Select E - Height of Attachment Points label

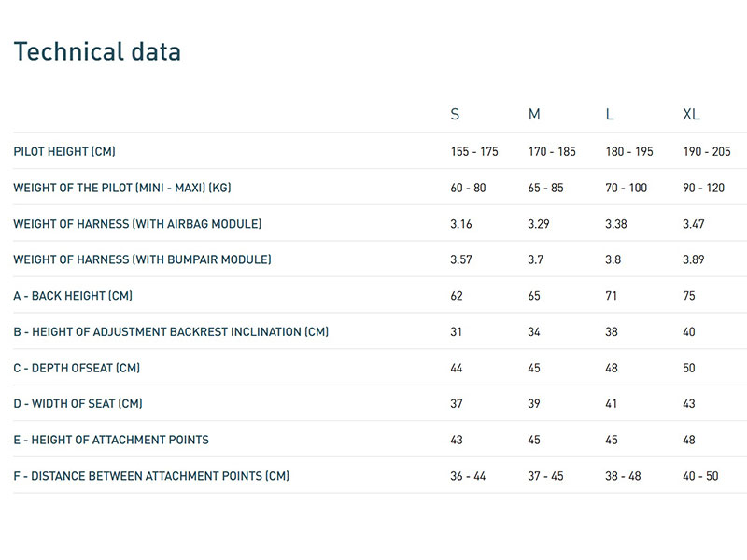pyautogui.click(x=111, y=440)
